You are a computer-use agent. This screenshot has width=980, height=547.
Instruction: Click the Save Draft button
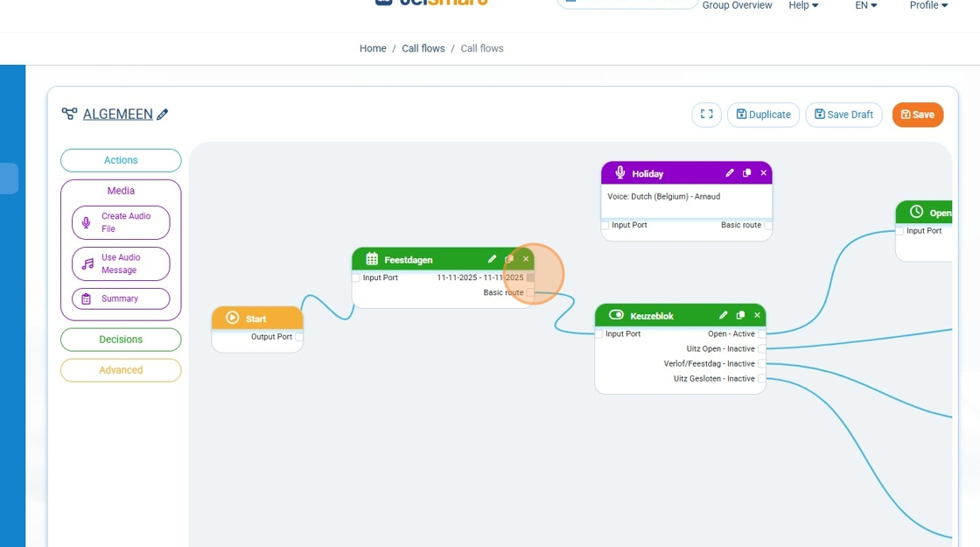843,115
